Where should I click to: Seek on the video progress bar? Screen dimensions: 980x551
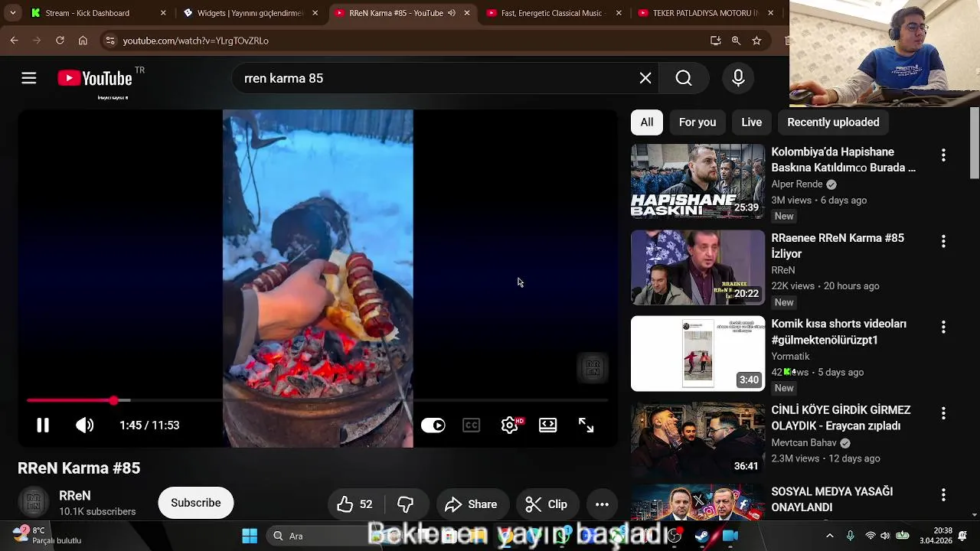(318, 400)
